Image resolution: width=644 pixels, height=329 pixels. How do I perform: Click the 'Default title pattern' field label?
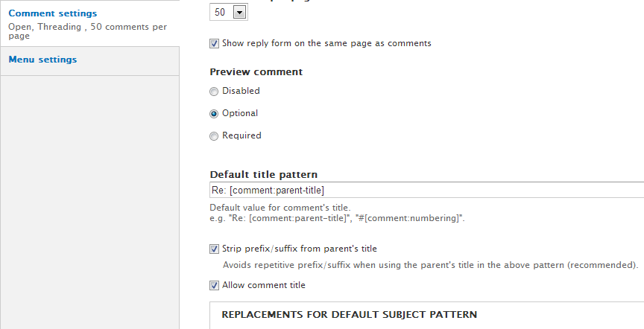coord(264,175)
